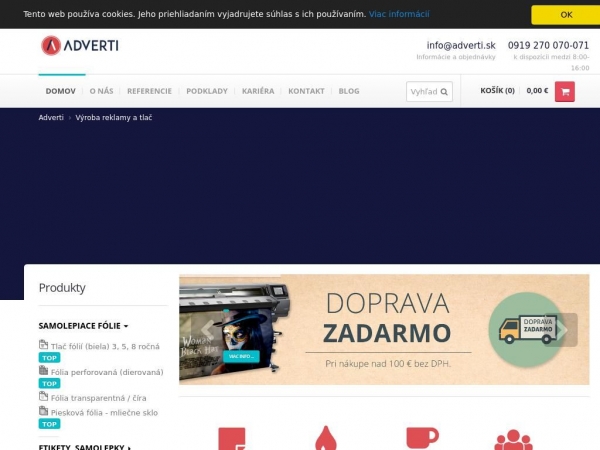Image resolution: width=600 pixels, height=450 pixels.
Task: Open Piesková fólia - mliečne sklo product
Action: [x=104, y=412]
